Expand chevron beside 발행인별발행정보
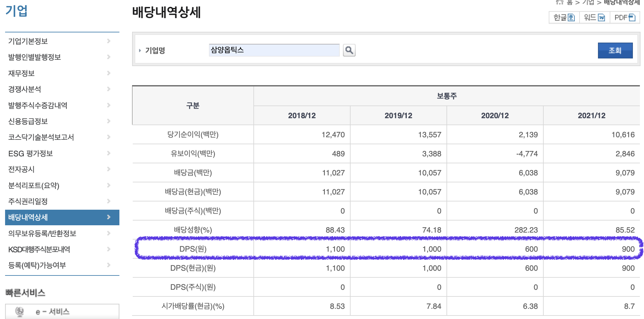Screen dimensions: 644x319 (109, 57)
